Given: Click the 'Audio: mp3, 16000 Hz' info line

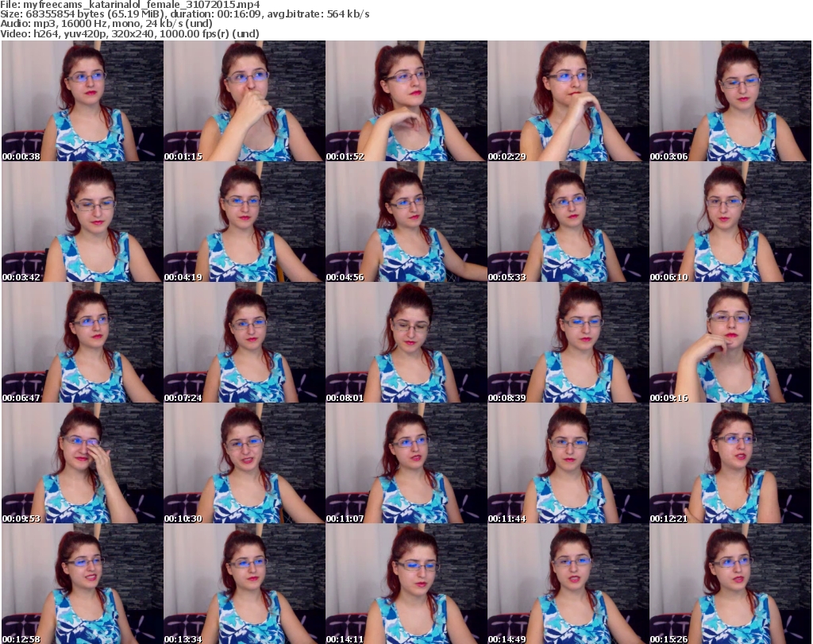Looking at the screenshot, I should coord(106,24).
